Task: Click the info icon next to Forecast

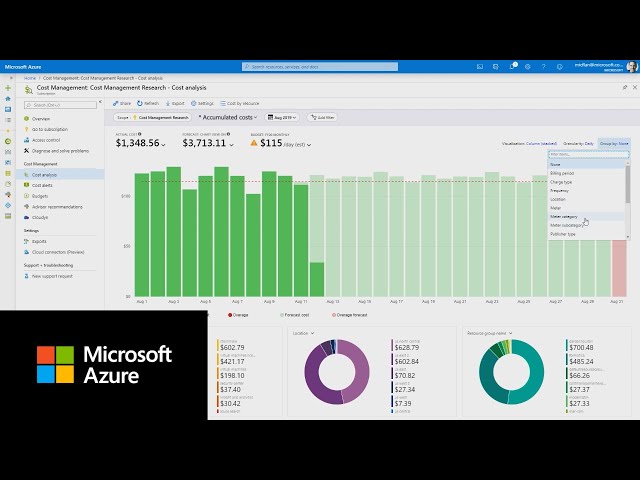Action: point(228,134)
